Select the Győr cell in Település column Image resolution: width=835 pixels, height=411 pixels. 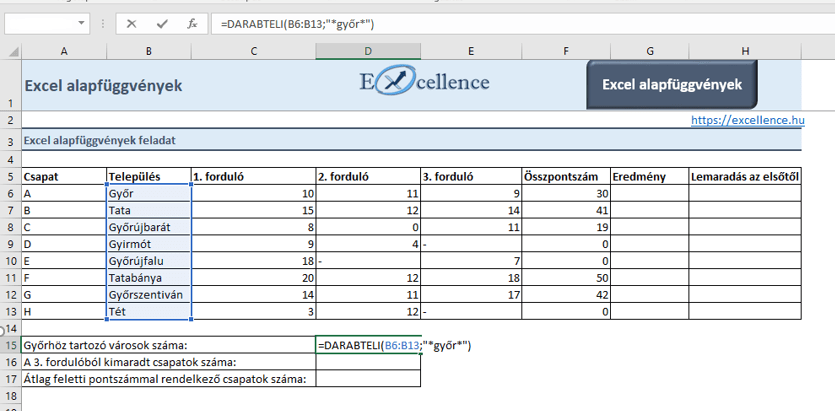pyautogui.click(x=149, y=193)
